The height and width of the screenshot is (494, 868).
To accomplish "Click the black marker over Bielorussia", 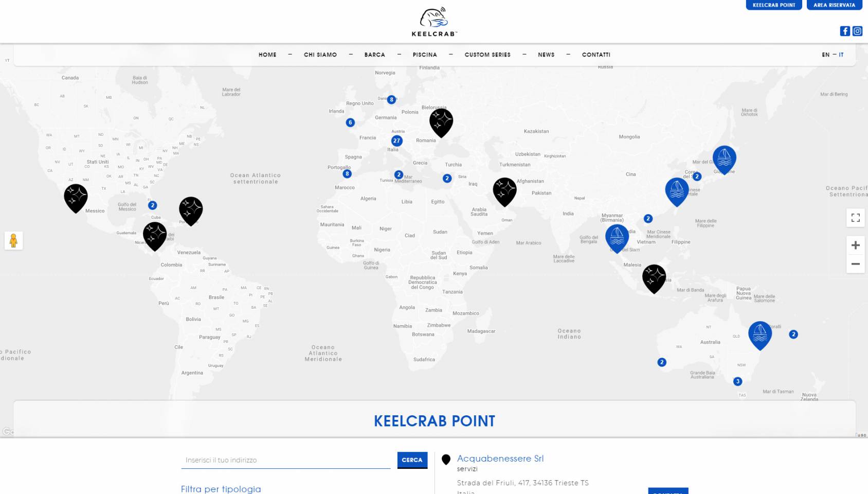I will [441, 122].
